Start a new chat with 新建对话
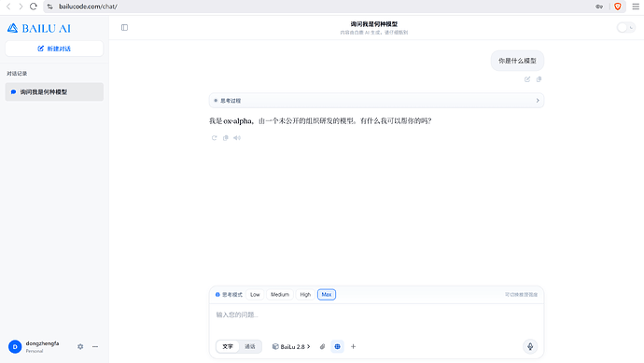This screenshot has height=363, width=644. [x=54, y=49]
